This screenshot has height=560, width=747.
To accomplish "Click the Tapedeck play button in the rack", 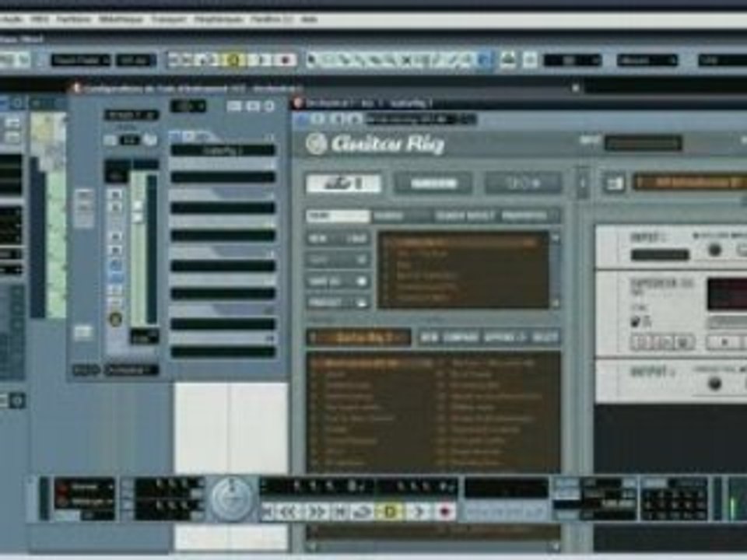I will pos(724,342).
